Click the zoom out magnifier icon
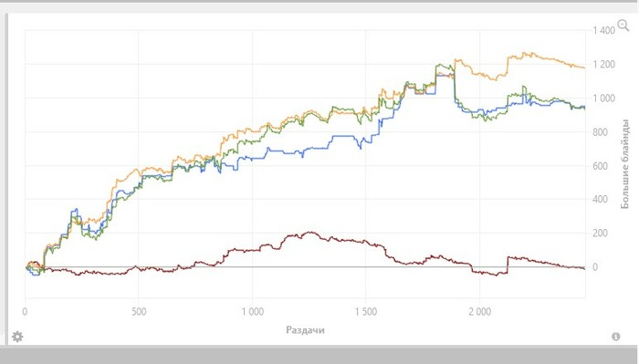The image size is (639, 364). click(623, 26)
